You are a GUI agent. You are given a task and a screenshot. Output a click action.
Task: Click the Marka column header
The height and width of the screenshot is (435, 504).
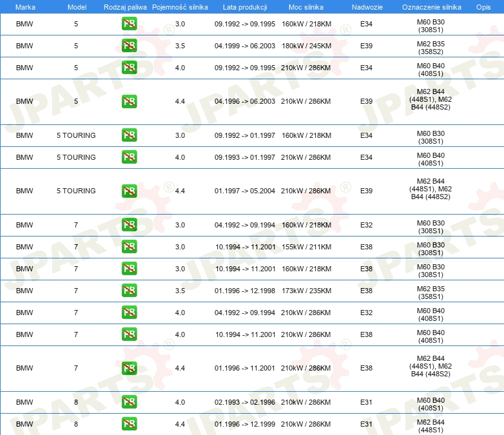click(x=24, y=6)
